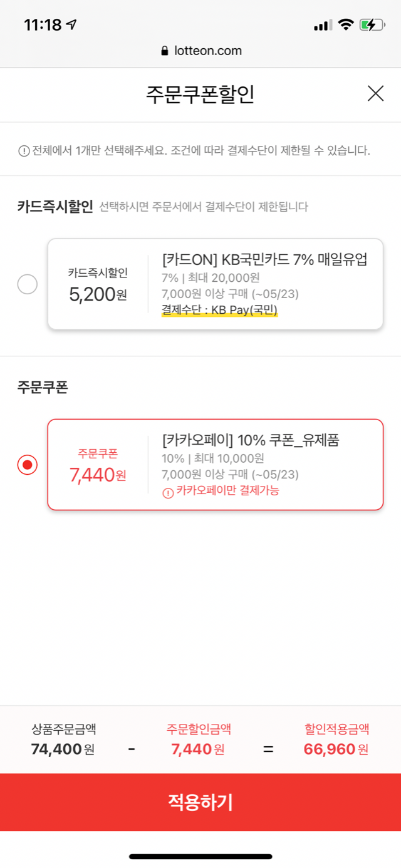
Task: Tap the lock icon beside lotteon.com
Action: pyautogui.click(x=165, y=51)
